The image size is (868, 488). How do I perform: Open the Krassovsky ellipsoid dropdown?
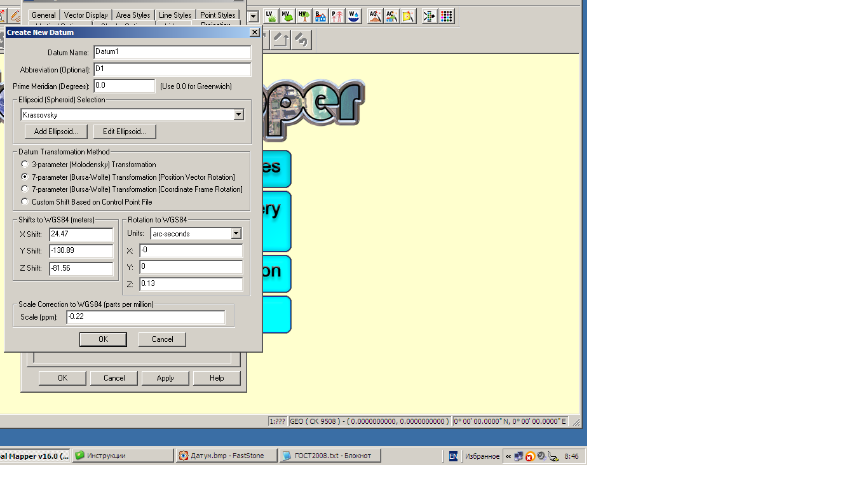click(238, 115)
